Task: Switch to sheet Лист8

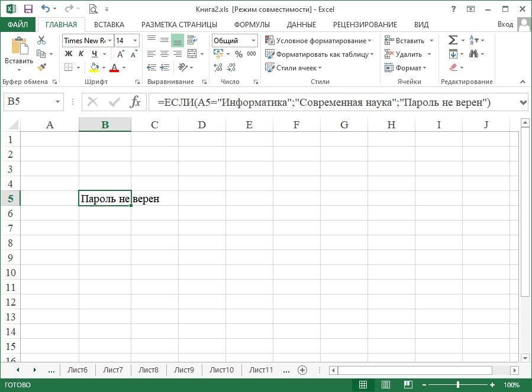Action: [149, 370]
